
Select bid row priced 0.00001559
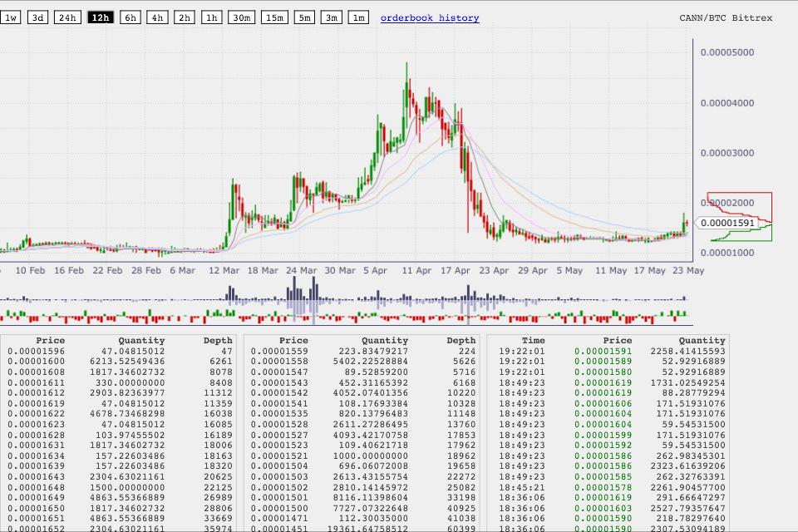pyautogui.click(x=363, y=351)
